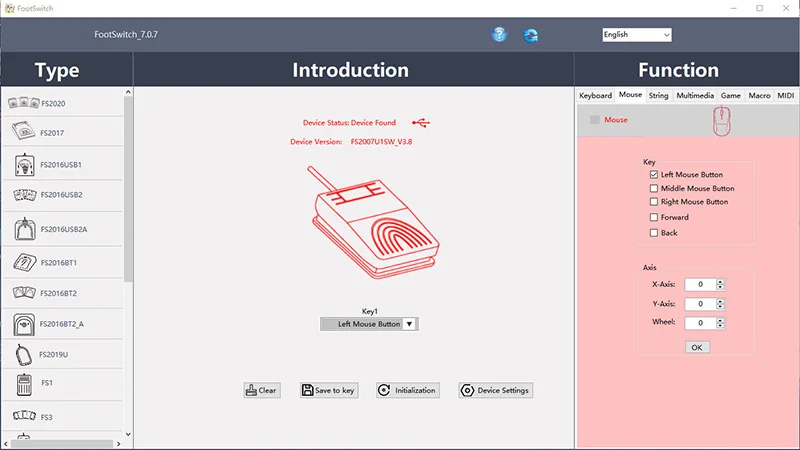
Task: Increase the X-Axis value with up arrow
Action: click(721, 281)
